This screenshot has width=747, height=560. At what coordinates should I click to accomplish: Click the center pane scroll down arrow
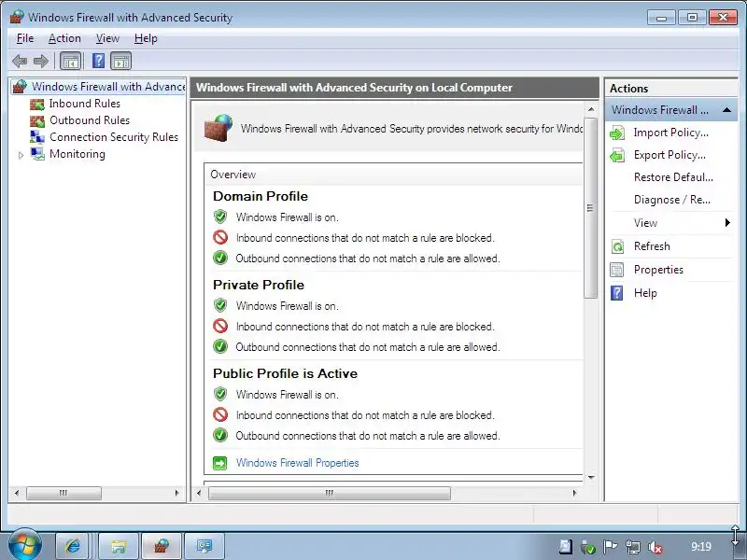click(x=591, y=477)
